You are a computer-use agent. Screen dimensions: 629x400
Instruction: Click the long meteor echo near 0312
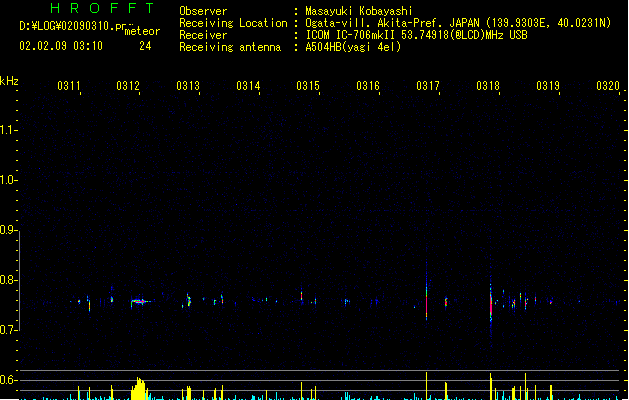click(x=140, y=302)
